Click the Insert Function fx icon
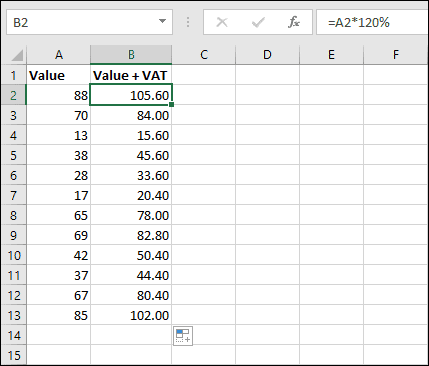Screen dimensions: 429x366 tap(294, 22)
